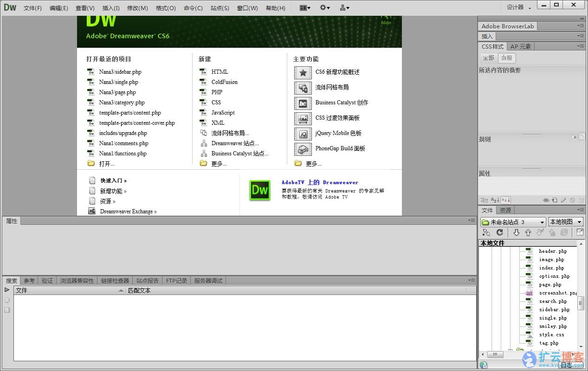Click the Files panel horizontal scrollbar thumb
This screenshot has width=588, height=371.
pyautogui.click(x=495, y=354)
